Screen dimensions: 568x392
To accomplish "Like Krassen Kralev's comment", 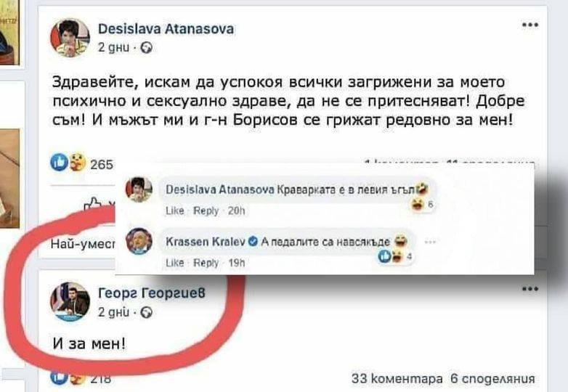I will (175, 262).
